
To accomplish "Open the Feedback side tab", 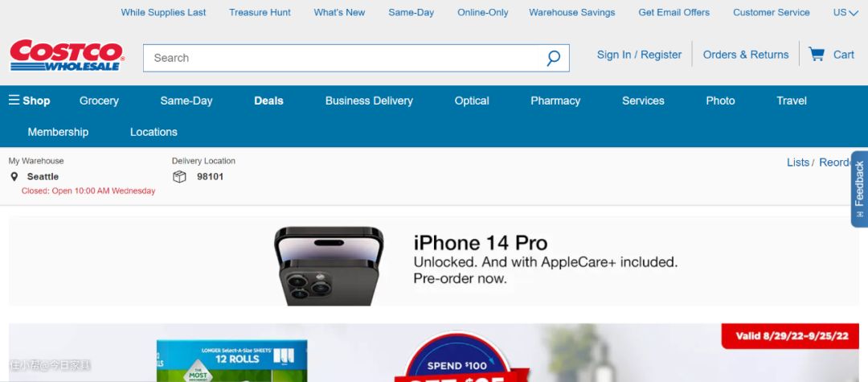I will click(x=859, y=189).
